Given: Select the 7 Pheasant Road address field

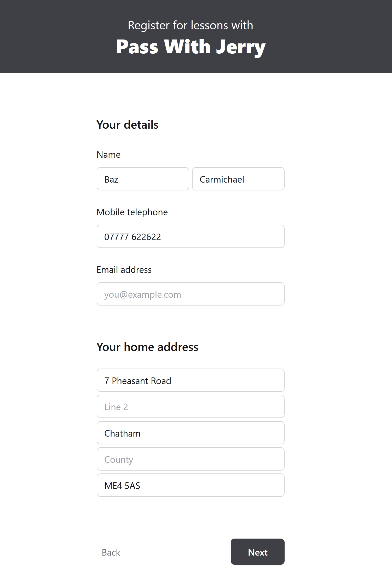Looking at the screenshot, I should tap(191, 380).
